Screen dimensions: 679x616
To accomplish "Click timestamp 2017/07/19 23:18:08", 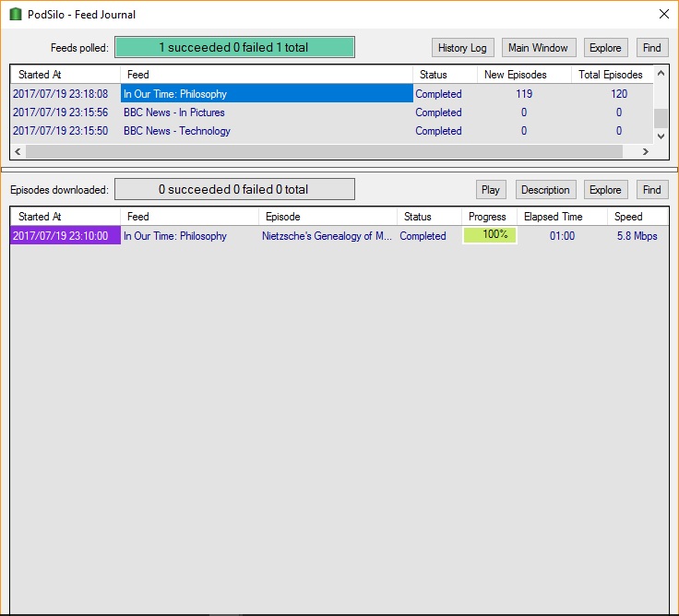I will pyautogui.click(x=60, y=94).
